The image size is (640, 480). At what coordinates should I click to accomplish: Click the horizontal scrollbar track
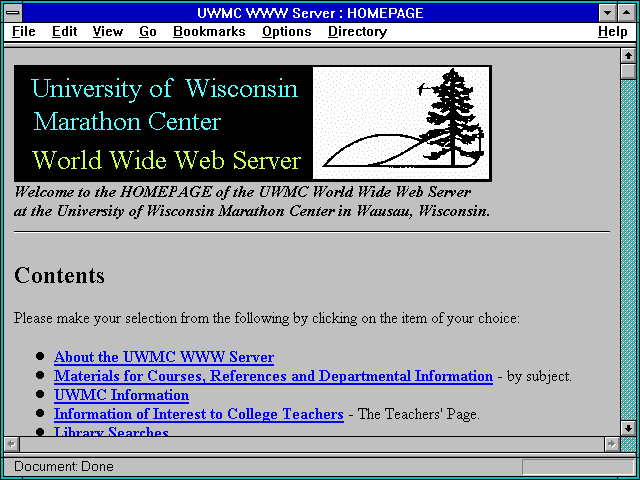tap(311, 444)
